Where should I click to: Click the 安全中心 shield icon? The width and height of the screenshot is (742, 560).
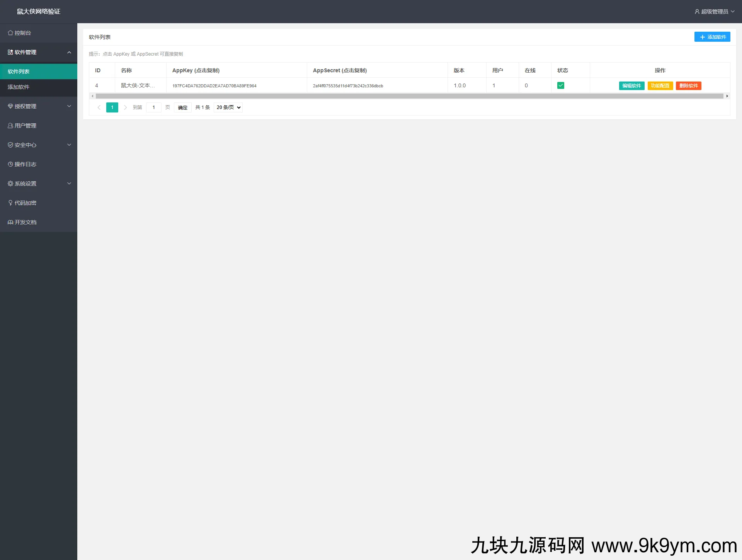[10, 145]
